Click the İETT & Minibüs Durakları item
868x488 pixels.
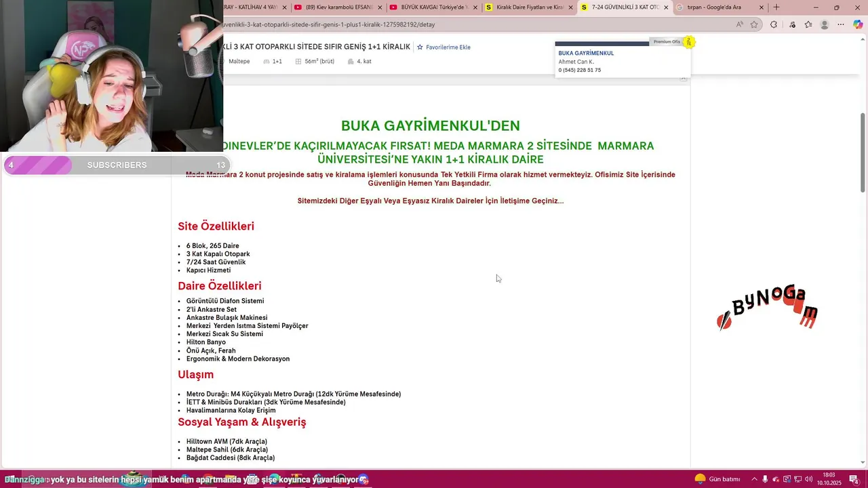[266, 403]
